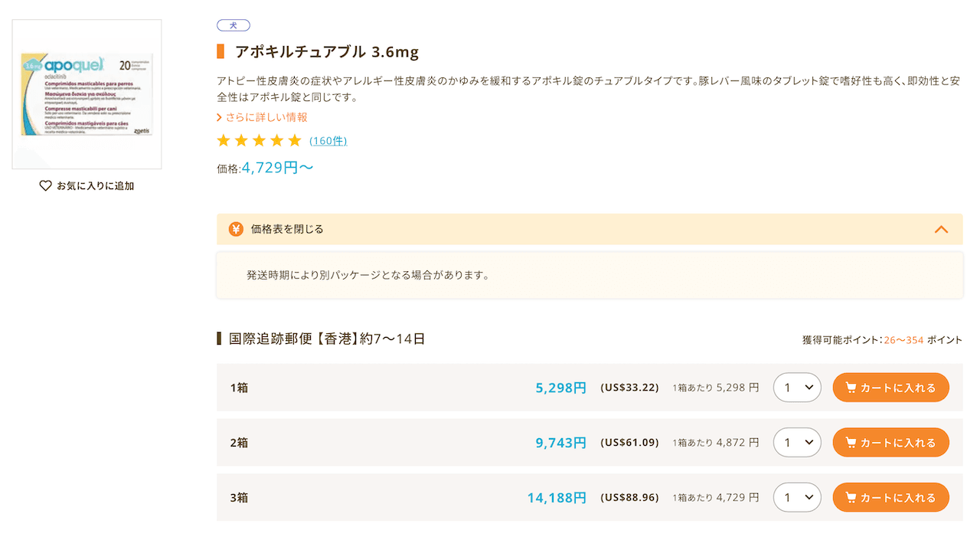
Task: Click the 国際追跡郵便【香港】 section heading
Action: 322,339
